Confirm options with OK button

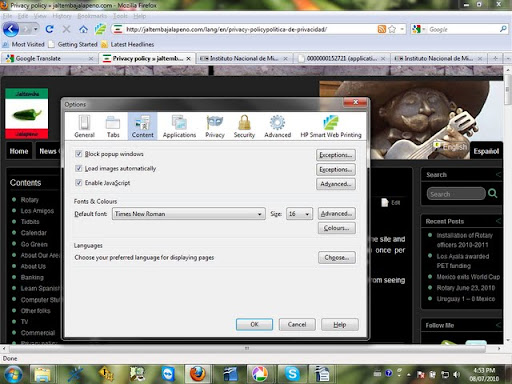[254, 324]
